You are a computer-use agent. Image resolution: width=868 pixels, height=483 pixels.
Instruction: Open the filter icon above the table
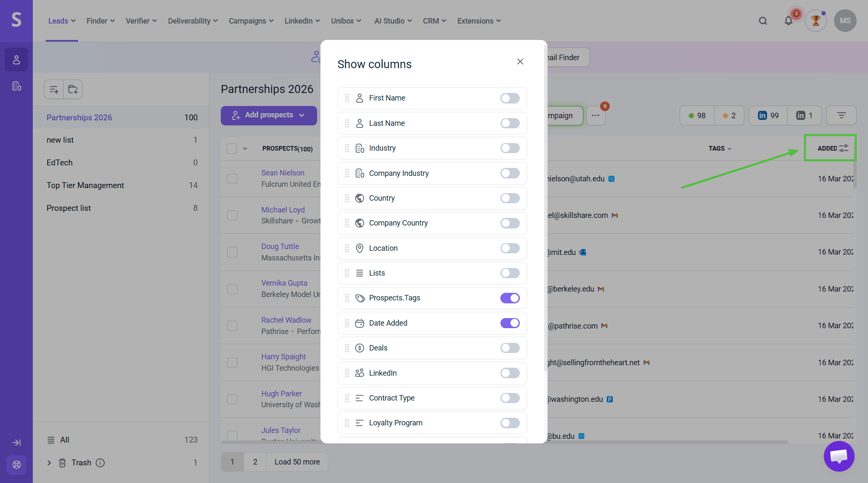841,115
